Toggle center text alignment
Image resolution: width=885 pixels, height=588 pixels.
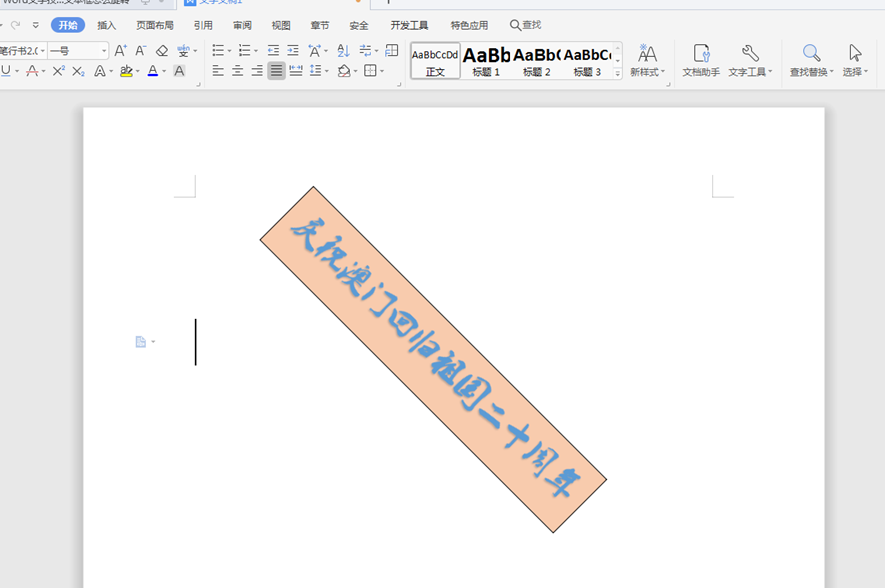237,71
